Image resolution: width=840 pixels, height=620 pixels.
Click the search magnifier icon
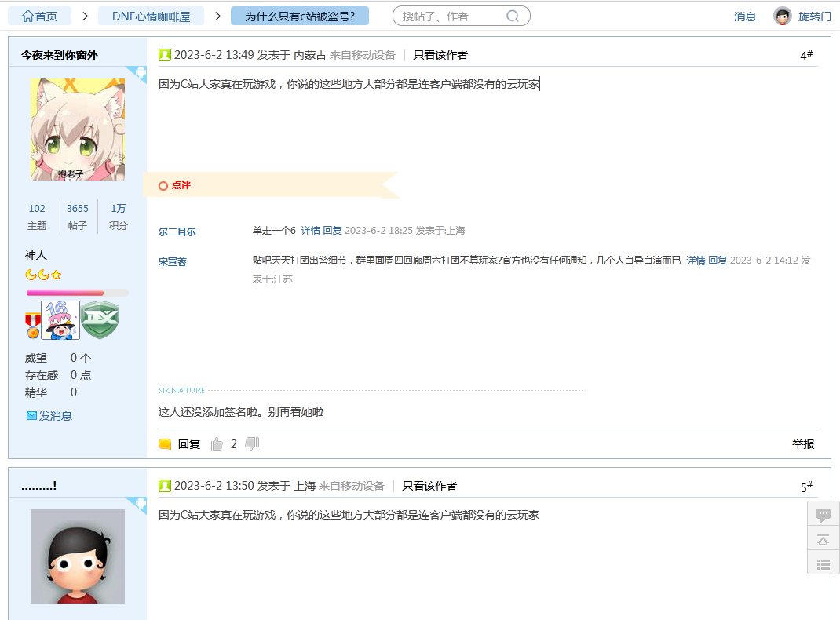pyautogui.click(x=513, y=16)
